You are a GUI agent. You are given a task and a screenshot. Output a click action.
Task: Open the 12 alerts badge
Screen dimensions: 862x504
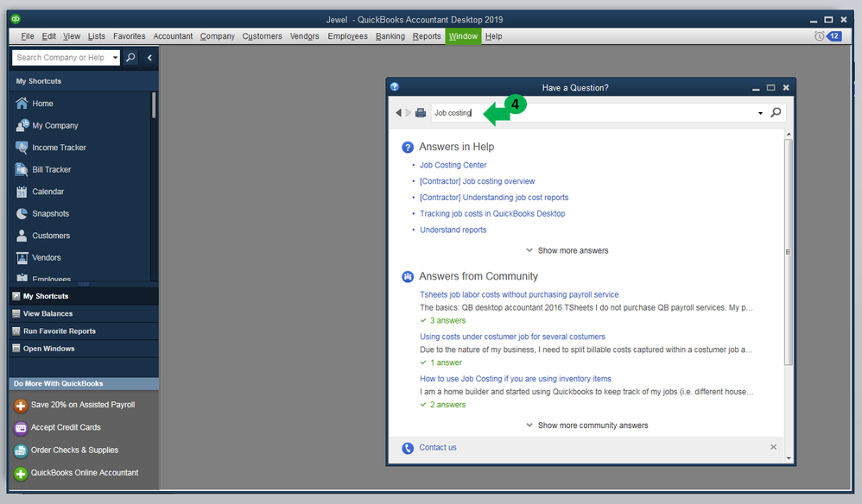(834, 36)
